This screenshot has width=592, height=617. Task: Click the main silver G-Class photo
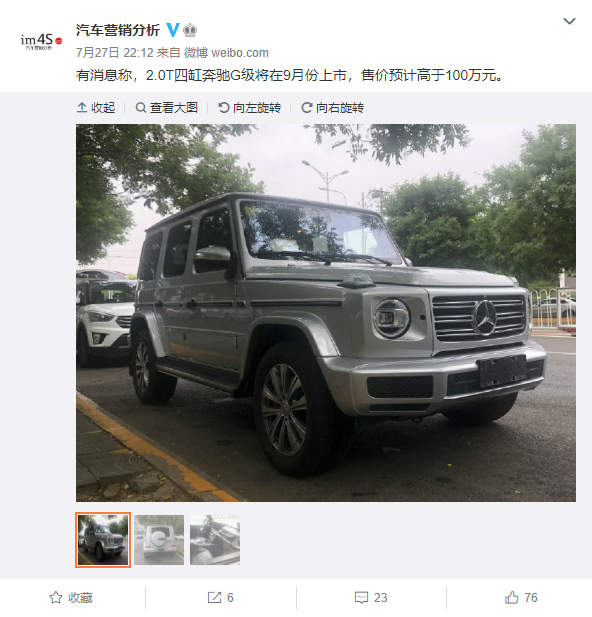(326, 313)
